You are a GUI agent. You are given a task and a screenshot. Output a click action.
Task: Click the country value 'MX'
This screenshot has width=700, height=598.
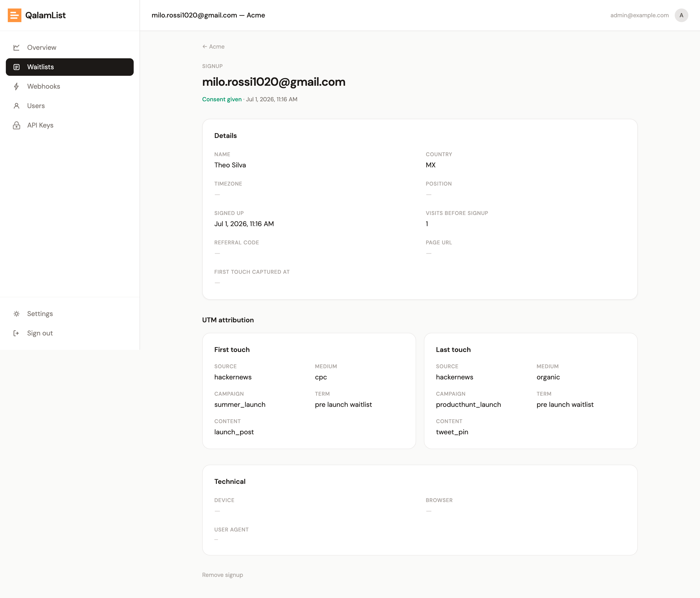tap(430, 165)
